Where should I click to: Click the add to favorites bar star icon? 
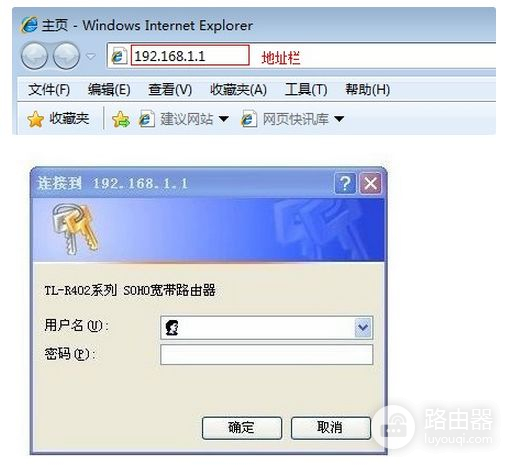point(121,119)
